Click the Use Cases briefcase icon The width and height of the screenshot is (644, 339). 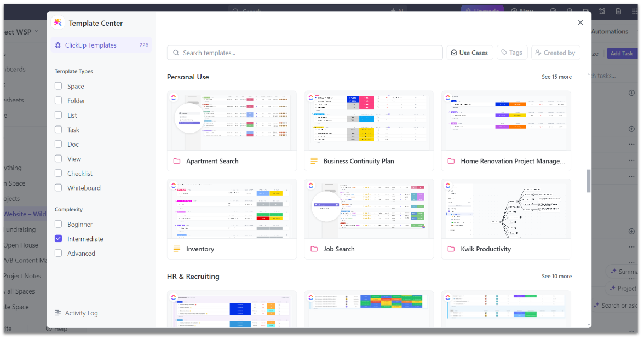click(x=454, y=53)
